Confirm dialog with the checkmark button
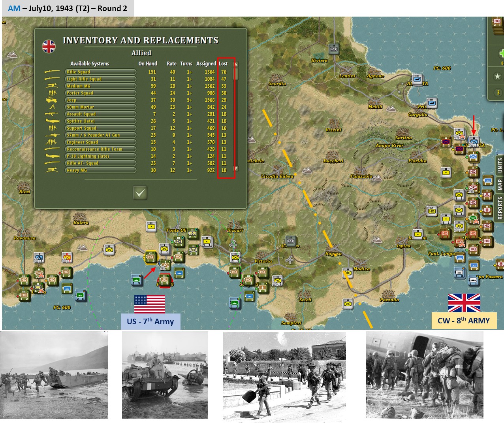The width and height of the screenshot is (504, 423). (140, 193)
